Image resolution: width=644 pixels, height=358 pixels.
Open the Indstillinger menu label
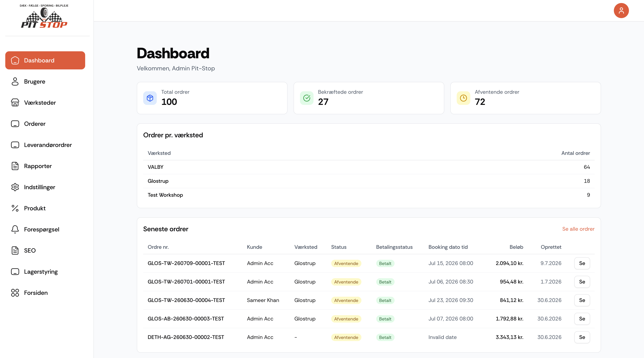40,187
